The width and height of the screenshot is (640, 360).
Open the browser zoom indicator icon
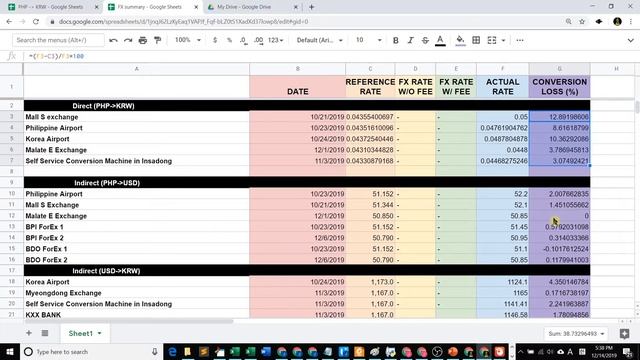(x=568, y=22)
